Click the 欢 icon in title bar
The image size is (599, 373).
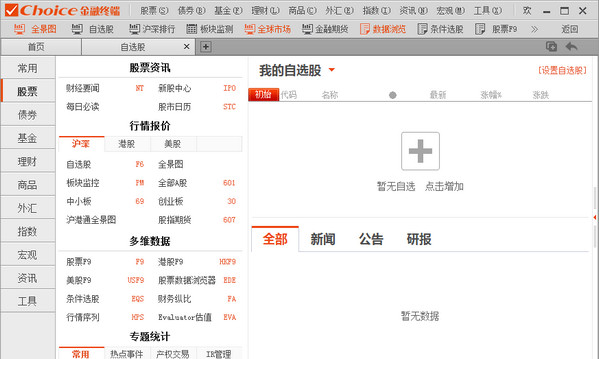527,11
